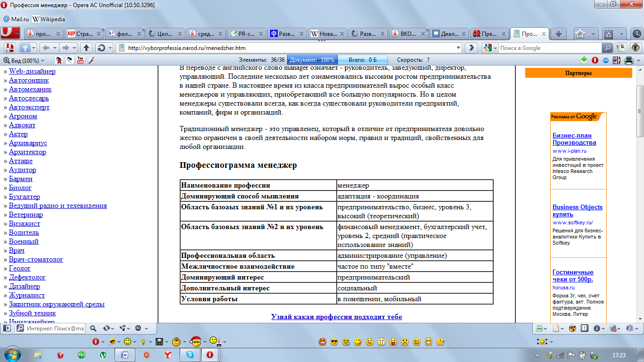The height and width of the screenshot is (362, 644).
Task: Expand the forward button history arrow
Action: [74, 48]
